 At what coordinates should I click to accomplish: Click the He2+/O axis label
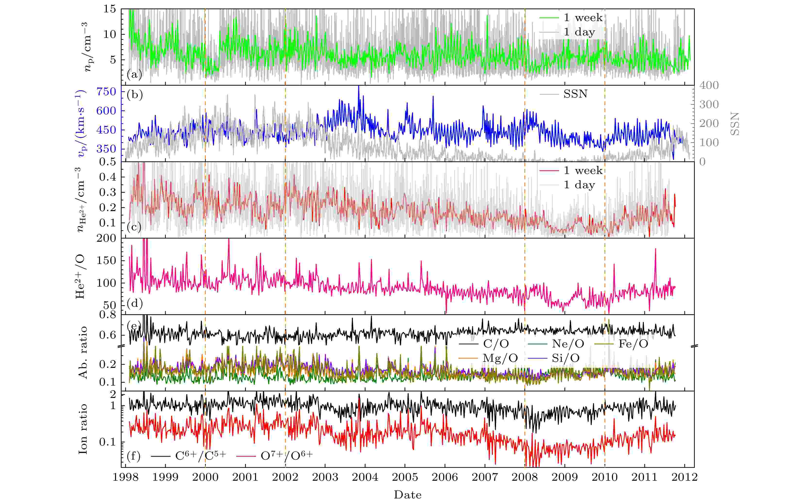coord(80,277)
